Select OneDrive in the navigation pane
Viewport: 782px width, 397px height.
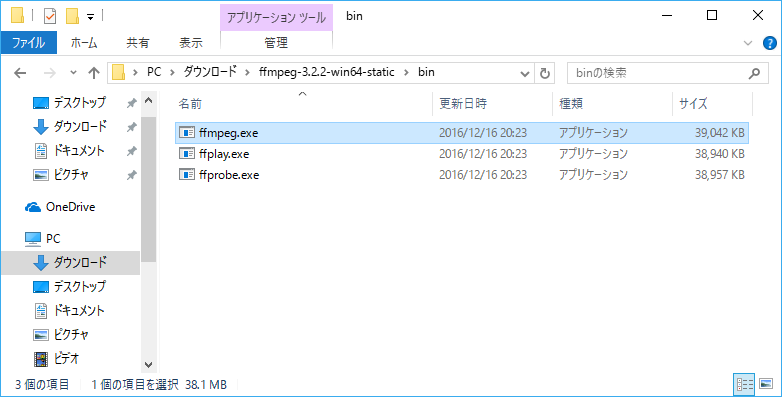pos(70,206)
